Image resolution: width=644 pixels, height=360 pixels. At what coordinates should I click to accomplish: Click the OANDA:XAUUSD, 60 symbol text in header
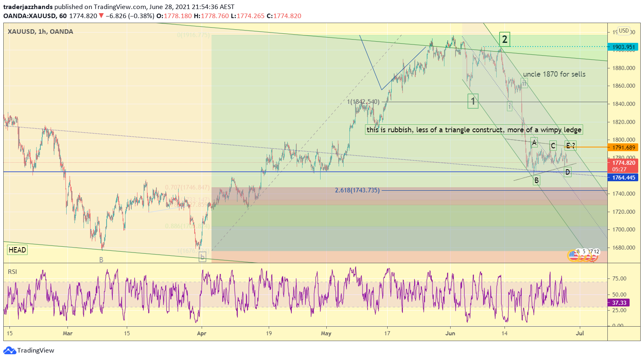pos(35,16)
